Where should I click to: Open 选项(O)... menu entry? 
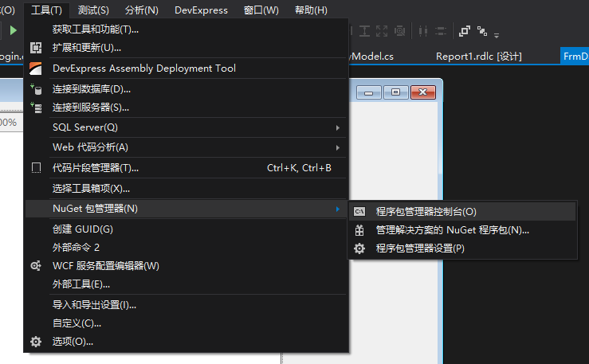[x=186, y=342]
